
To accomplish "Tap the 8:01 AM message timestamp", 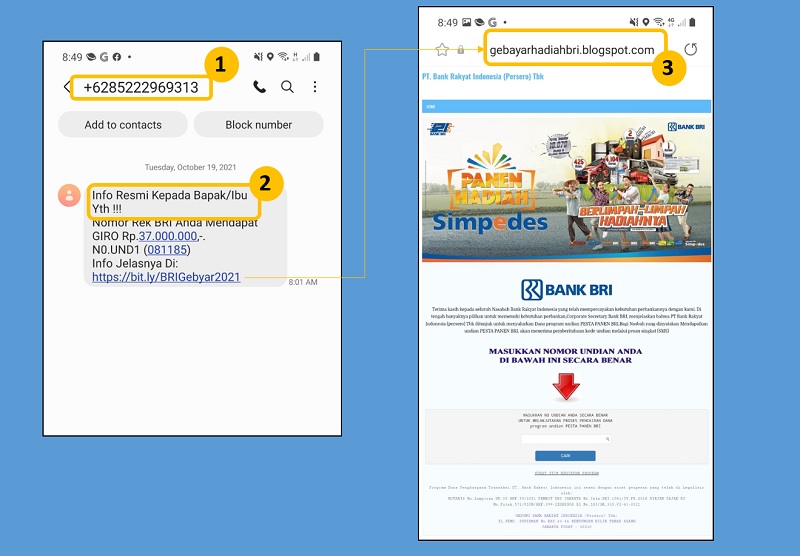I will [303, 282].
